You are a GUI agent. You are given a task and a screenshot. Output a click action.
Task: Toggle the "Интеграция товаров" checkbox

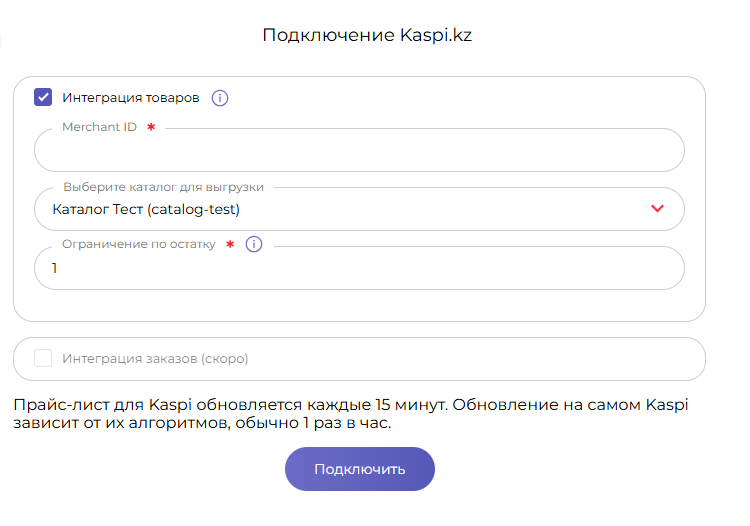(x=43, y=98)
